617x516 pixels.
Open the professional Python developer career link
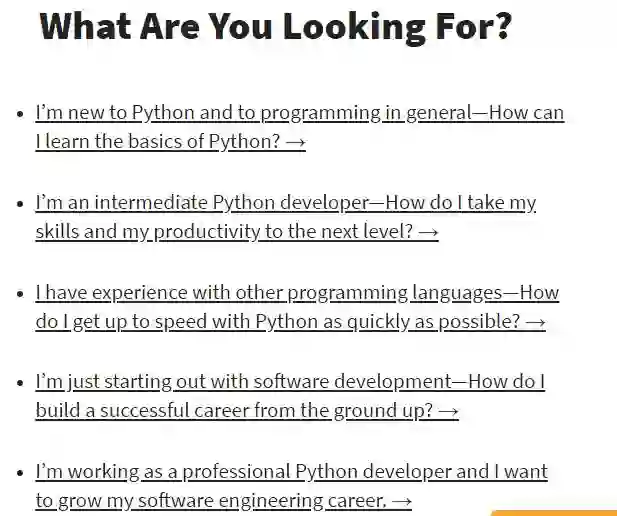[290, 471]
